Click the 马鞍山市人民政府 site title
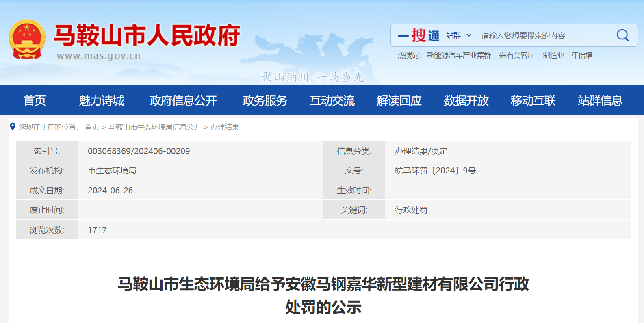The height and width of the screenshot is (323, 644). click(147, 35)
